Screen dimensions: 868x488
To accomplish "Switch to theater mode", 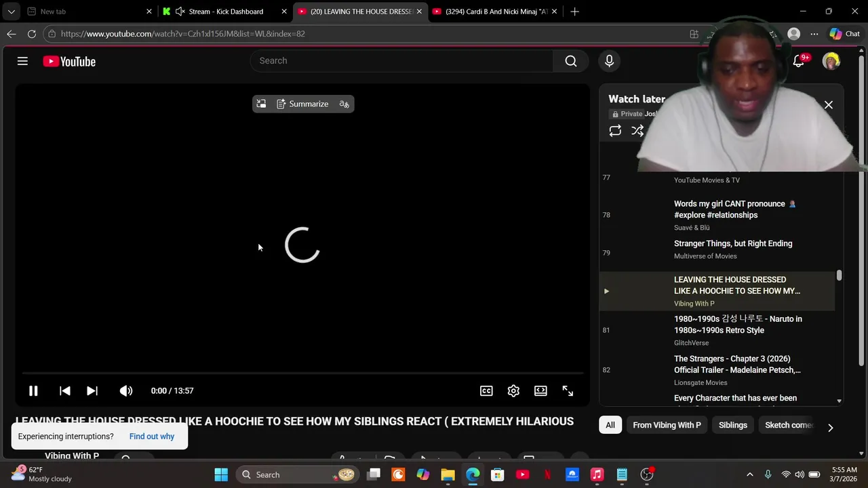I will (x=540, y=390).
